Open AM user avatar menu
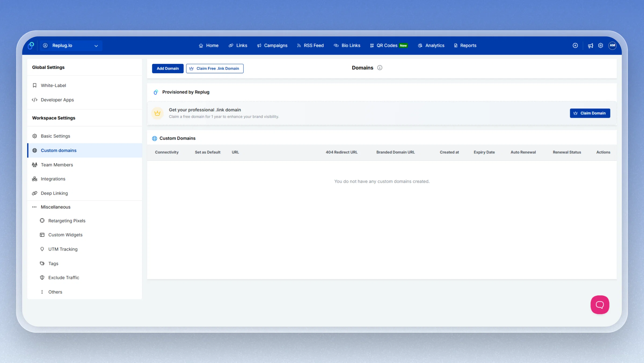 (612, 45)
